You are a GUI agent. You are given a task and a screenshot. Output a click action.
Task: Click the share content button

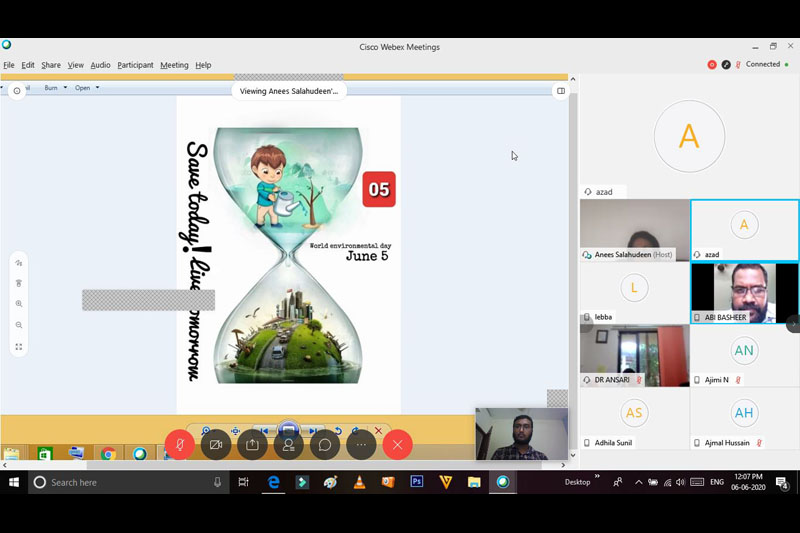[252, 445]
